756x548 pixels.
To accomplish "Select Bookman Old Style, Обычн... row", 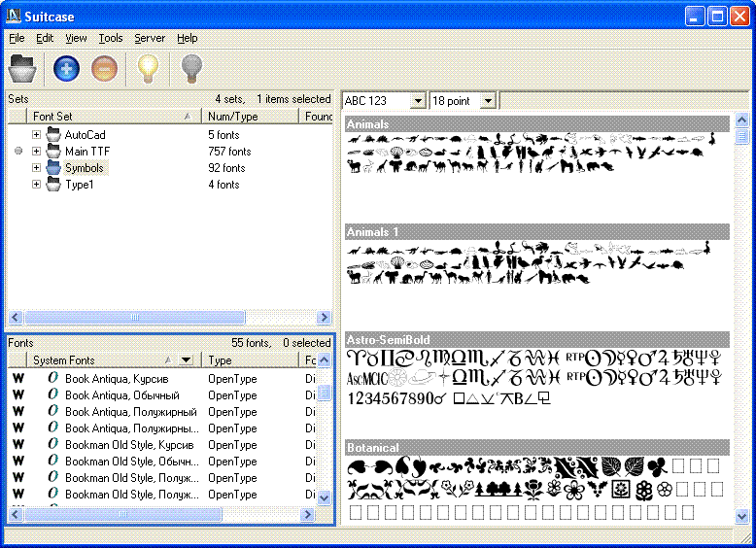I will tap(162, 462).
